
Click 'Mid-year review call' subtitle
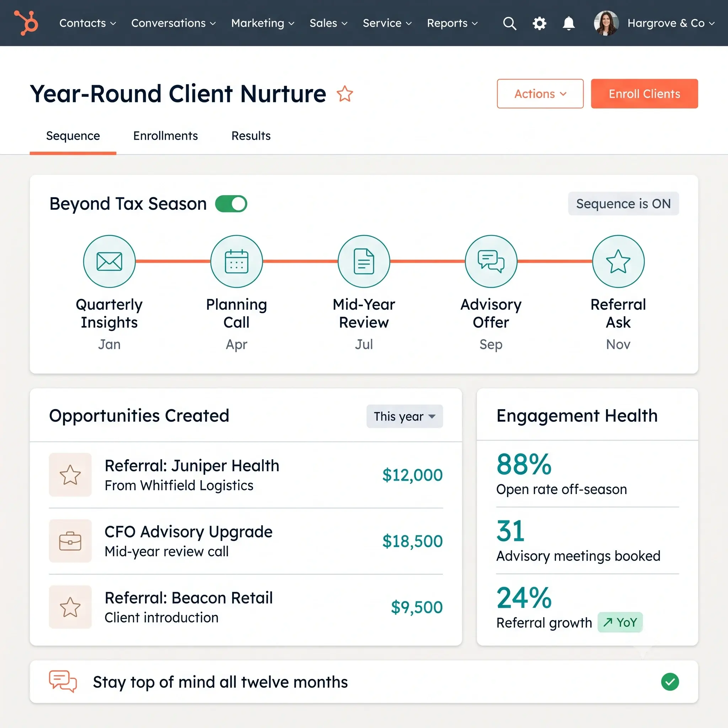click(x=167, y=552)
